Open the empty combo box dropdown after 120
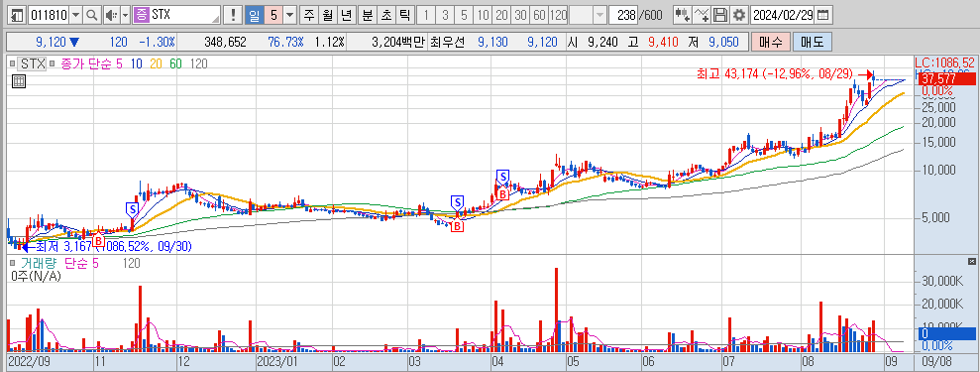The width and height of the screenshot is (980, 372). point(599,15)
